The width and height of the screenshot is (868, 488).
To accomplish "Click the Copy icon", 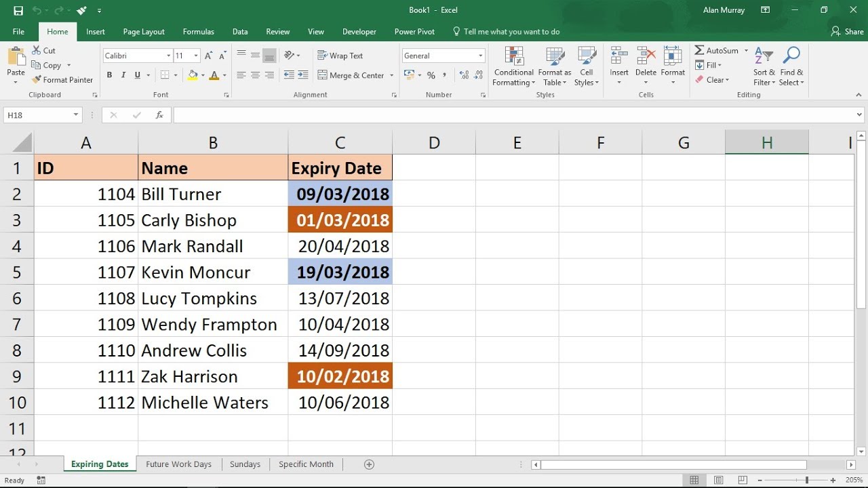I will click(x=37, y=65).
